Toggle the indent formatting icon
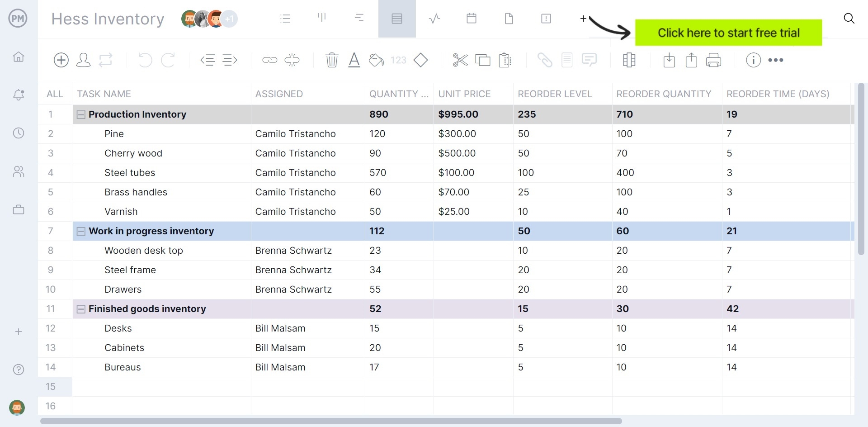The width and height of the screenshot is (868, 427). click(230, 60)
